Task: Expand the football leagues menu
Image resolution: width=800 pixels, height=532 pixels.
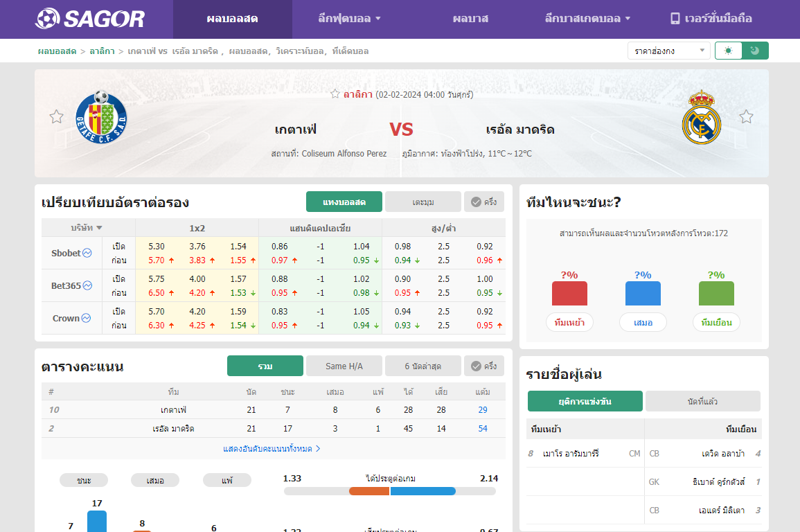Action: pyautogui.click(x=350, y=19)
